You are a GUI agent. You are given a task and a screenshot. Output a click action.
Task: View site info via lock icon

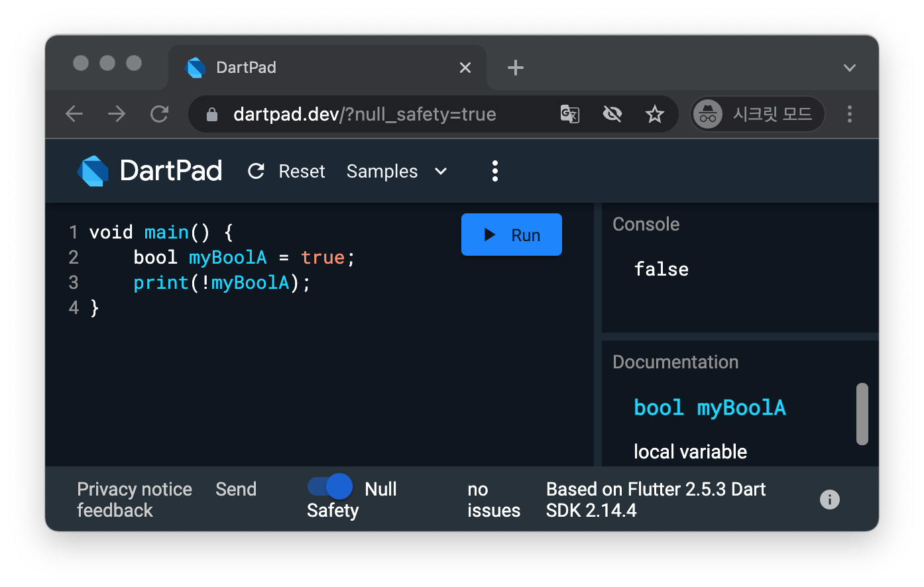[212, 115]
